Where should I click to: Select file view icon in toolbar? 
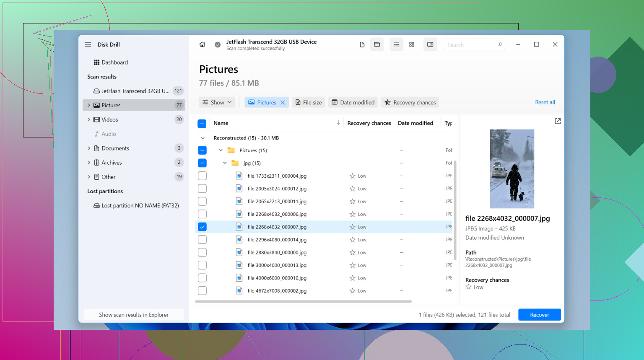pos(362,44)
